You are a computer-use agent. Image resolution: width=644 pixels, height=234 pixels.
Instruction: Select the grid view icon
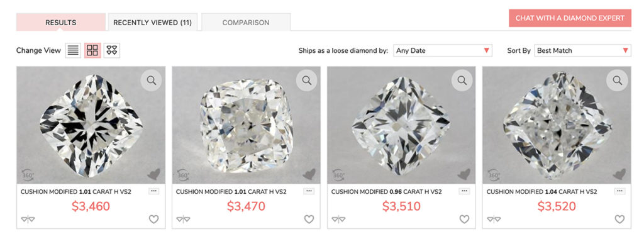click(92, 50)
